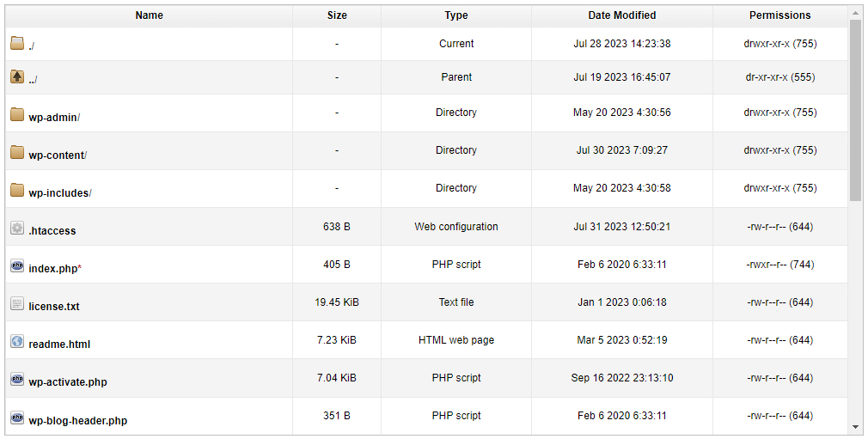
Task: Click the wp-content folder icon
Action: click(17, 152)
